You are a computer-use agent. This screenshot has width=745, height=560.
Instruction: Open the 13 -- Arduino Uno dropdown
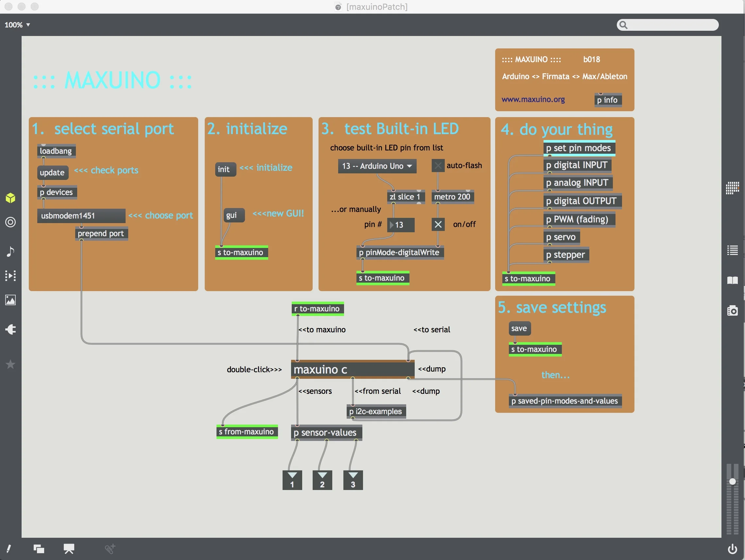click(x=377, y=166)
